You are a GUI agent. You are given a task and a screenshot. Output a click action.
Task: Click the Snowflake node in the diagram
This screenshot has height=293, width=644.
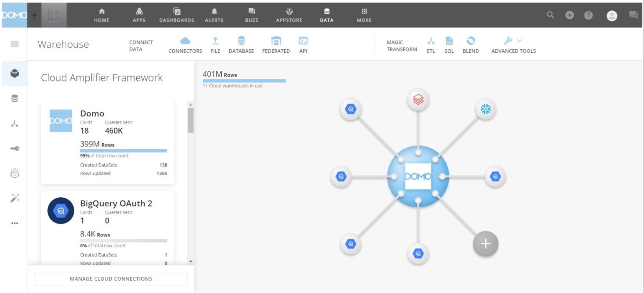tap(485, 109)
